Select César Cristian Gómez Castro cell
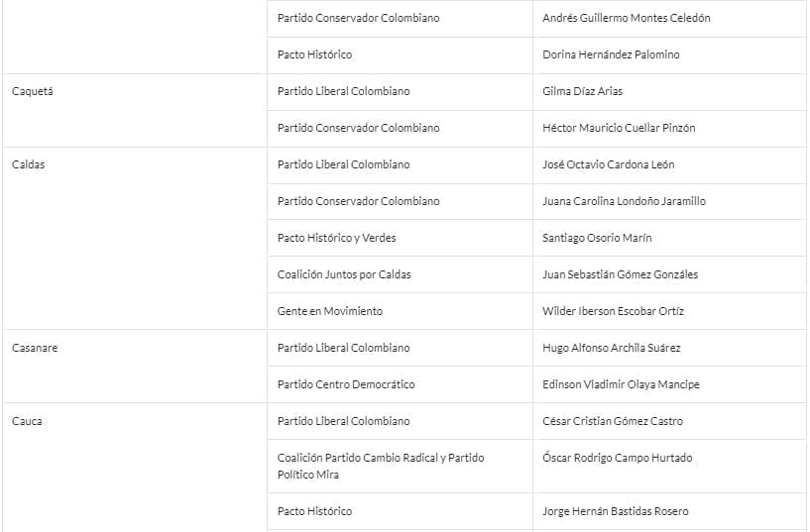The width and height of the screenshot is (810, 532). pos(612,421)
